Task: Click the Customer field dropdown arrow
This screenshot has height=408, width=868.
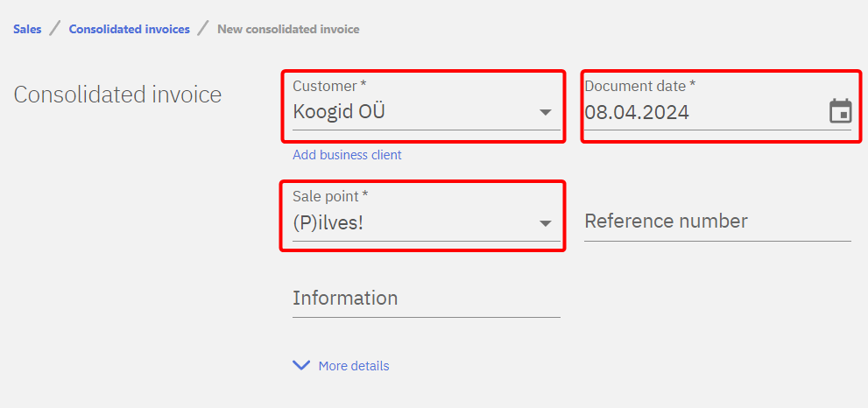Action: [545, 112]
